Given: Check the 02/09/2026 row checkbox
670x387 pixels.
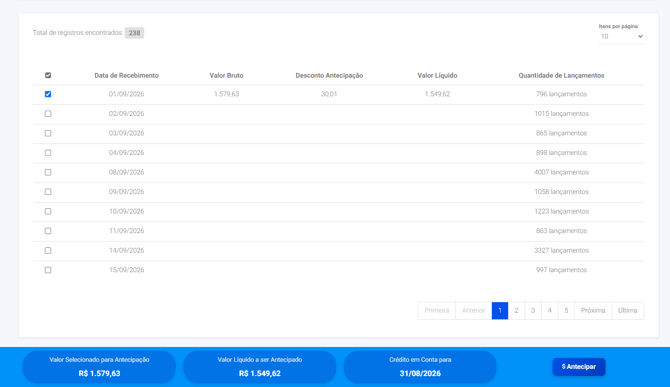Looking at the screenshot, I should click(48, 114).
